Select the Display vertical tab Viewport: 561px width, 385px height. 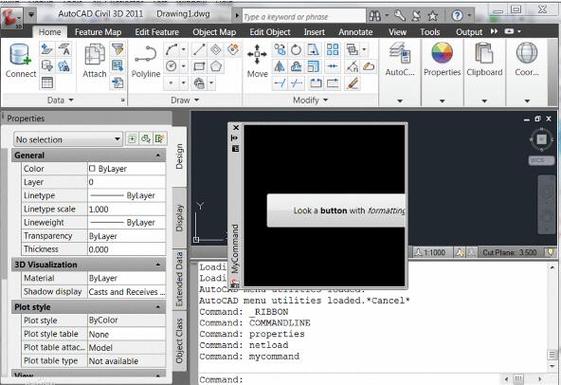[x=179, y=218]
